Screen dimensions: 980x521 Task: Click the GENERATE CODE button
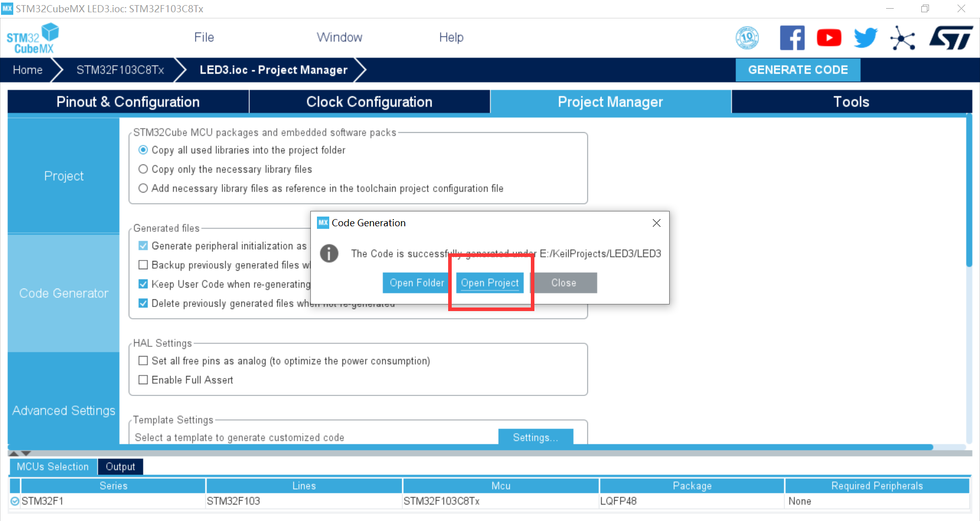(798, 70)
